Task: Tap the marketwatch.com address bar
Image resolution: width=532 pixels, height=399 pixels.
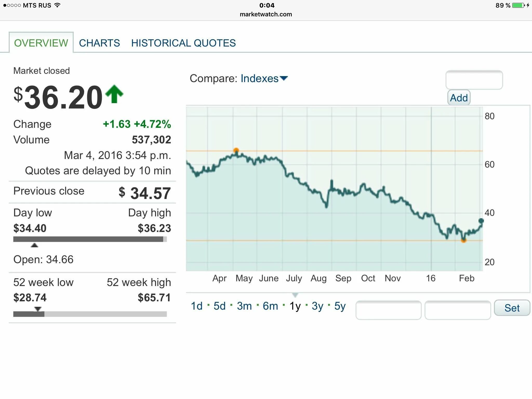Action: [266, 14]
